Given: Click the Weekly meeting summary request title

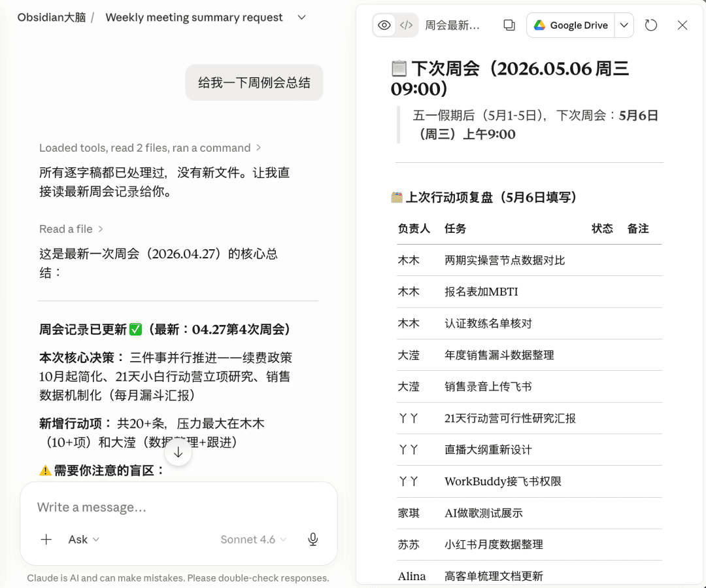Looking at the screenshot, I should coord(194,18).
